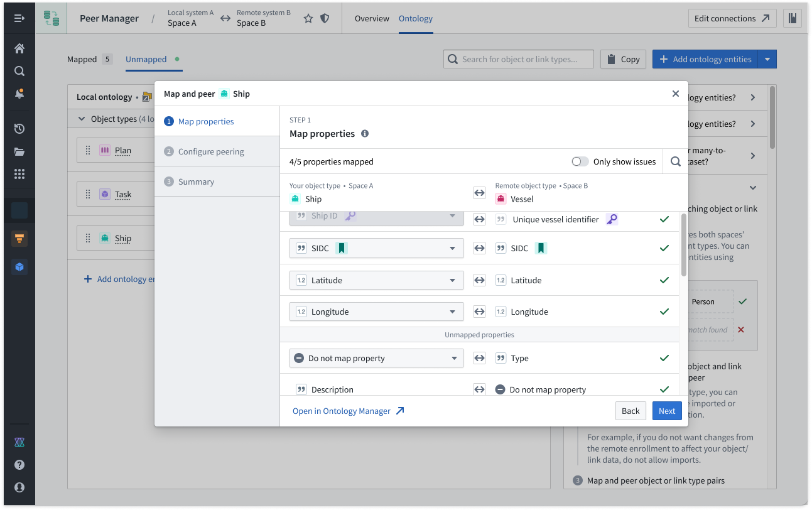This screenshot has width=812, height=510.
Task: Enable the Only show issues toggle
Action: click(x=580, y=161)
